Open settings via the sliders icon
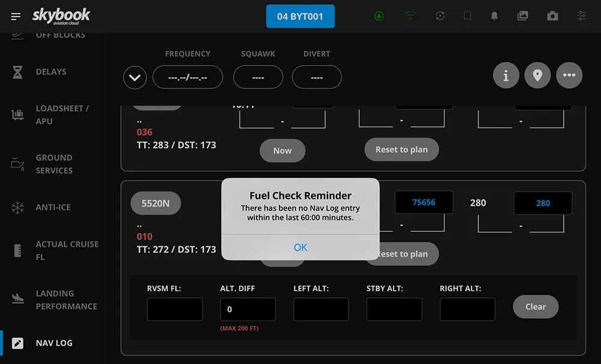The image size is (601, 364). (x=581, y=16)
